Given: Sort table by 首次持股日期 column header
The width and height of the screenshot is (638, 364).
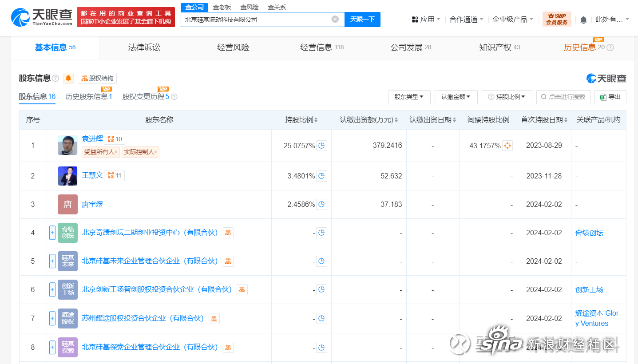Looking at the screenshot, I should tap(544, 120).
